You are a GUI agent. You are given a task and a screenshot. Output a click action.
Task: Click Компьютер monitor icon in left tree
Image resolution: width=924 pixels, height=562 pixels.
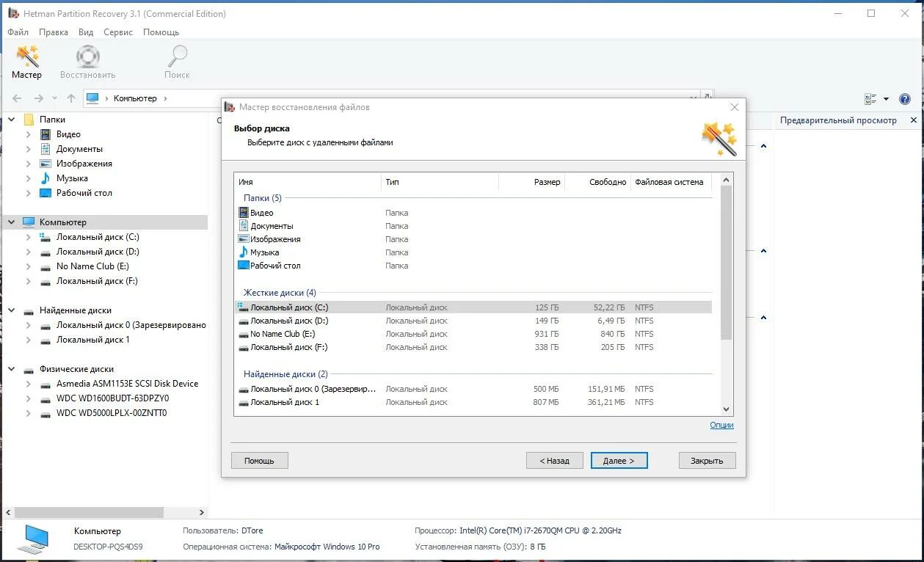pos(29,222)
